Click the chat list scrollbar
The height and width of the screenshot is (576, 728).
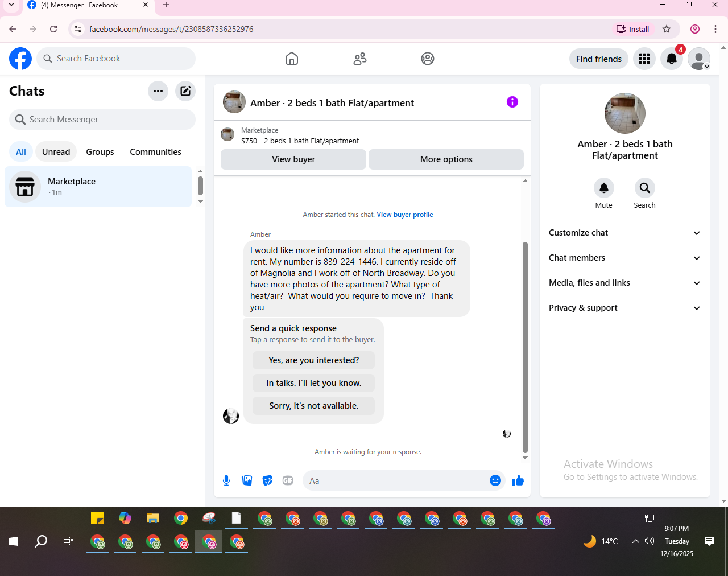pyautogui.click(x=200, y=186)
